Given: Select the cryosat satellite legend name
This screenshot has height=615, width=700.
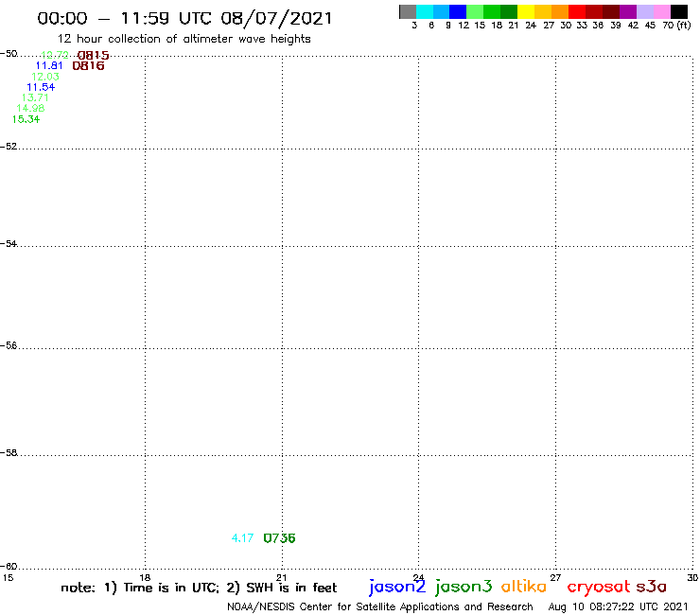Looking at the screenshot, I should click(x=598, y=588).
